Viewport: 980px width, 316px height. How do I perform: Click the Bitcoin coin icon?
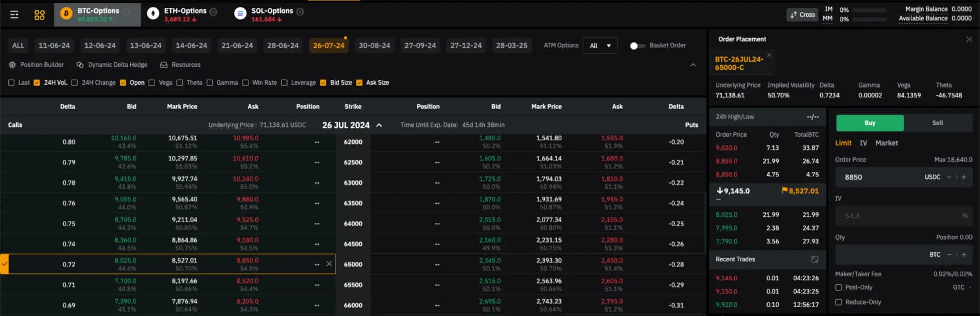pos(66,14)
